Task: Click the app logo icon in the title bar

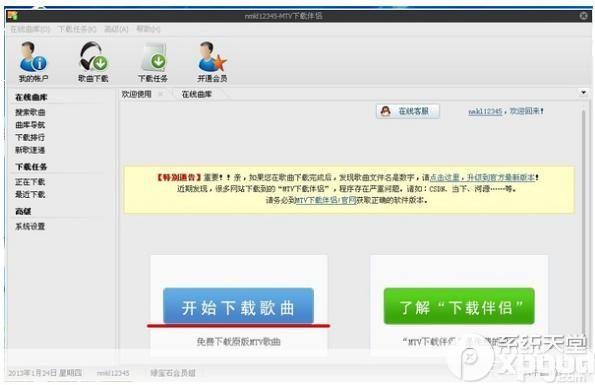Action: point(13,16)
